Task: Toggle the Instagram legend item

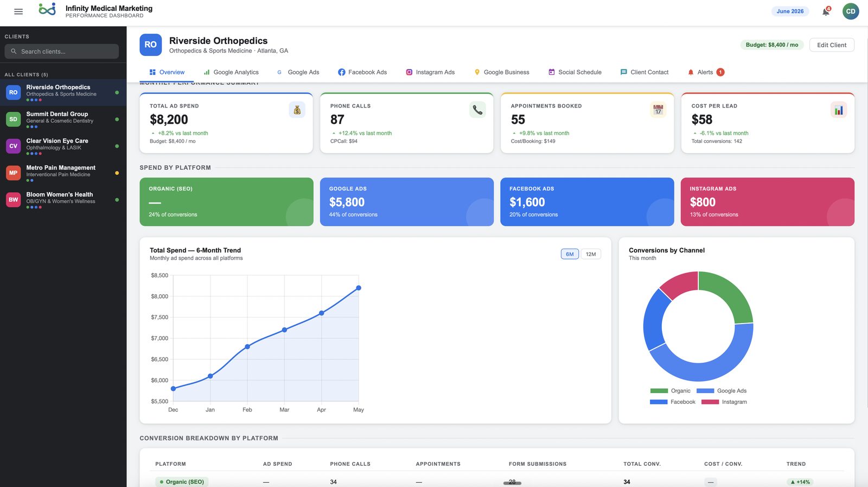Action: (x=724, y=402)
